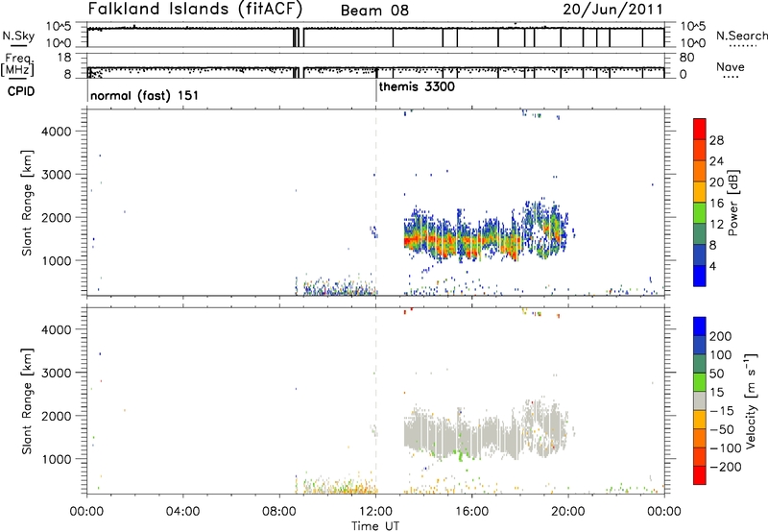The image size is (768, 532).
Task: Click the 'N.Search' legend label
Action: tap(741, 36)
